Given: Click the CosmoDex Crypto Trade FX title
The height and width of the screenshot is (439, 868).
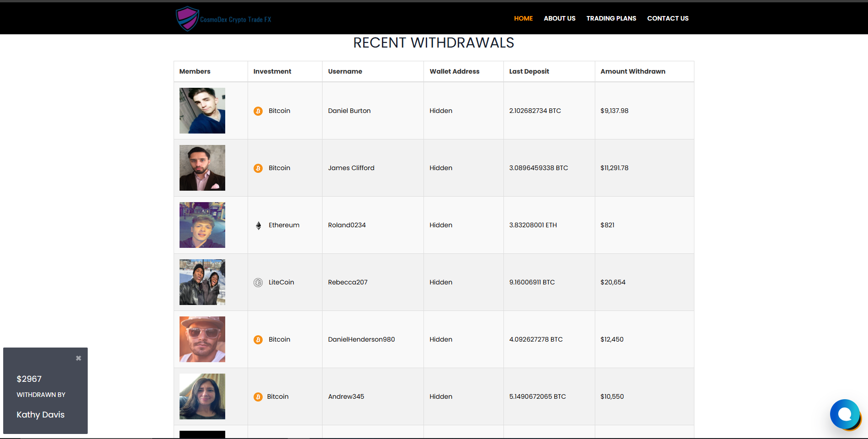Looking at the screenshot, I should (x=236, y=20).
